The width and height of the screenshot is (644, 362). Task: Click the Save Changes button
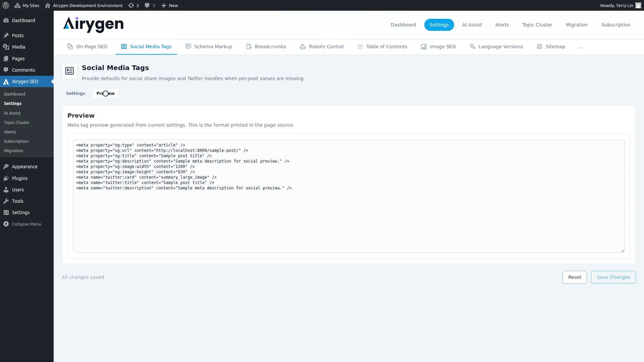pos(613,277)
